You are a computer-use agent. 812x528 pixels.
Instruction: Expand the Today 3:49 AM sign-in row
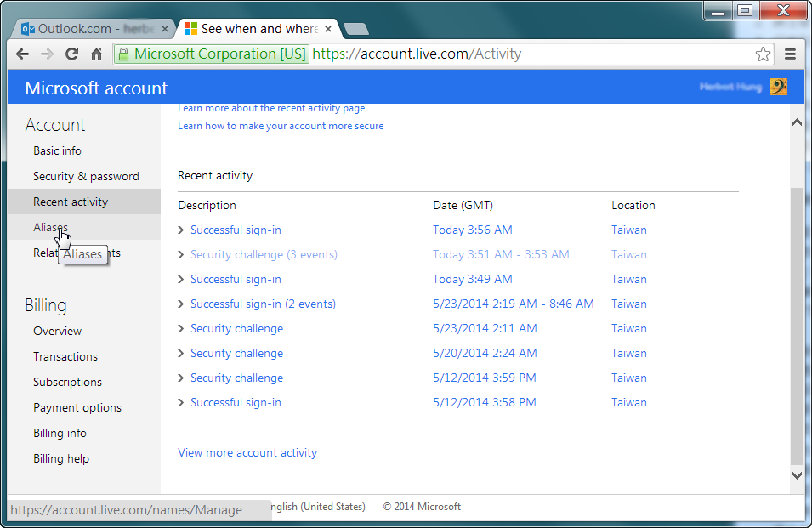click(x=181, y=280)
